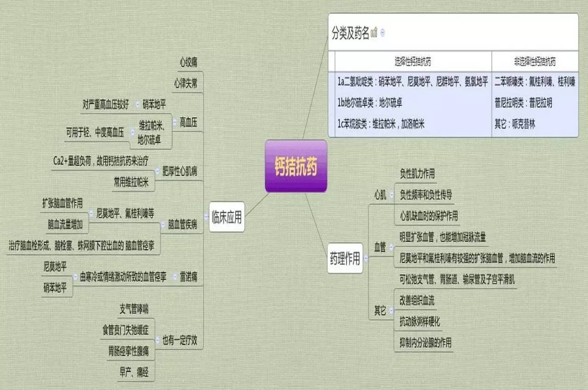Select the 心律失常 node

coord(186,84)
